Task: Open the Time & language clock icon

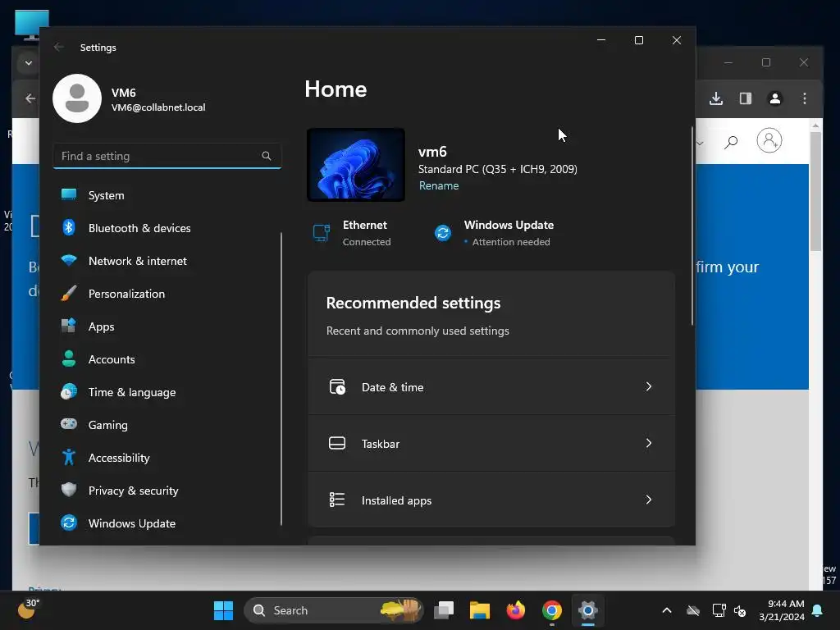Action: (69, 391)
